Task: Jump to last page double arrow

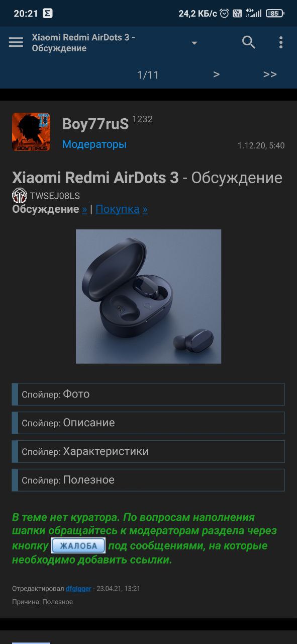Action: 270,74
